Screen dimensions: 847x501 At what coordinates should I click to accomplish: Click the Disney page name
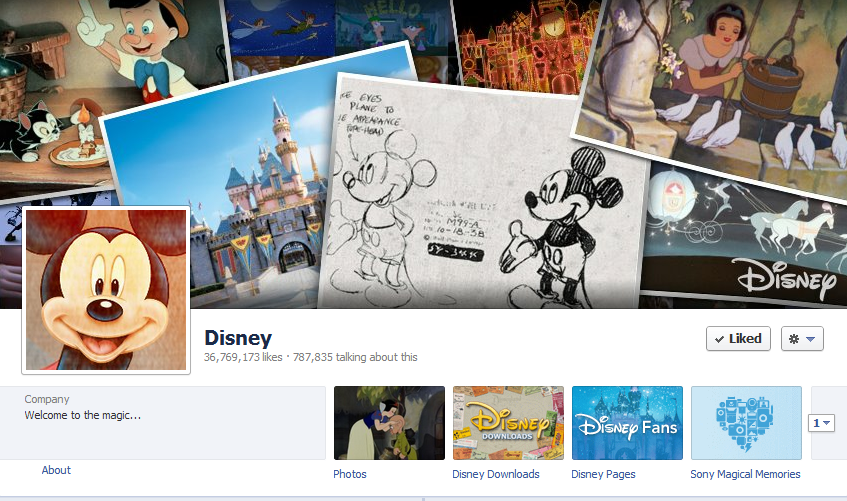pos(238,338)
